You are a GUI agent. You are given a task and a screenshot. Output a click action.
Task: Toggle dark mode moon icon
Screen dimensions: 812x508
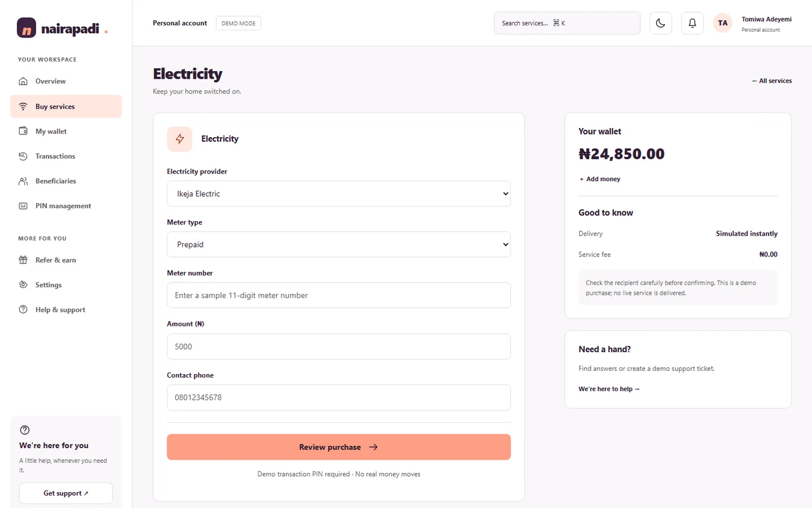(x=660, y=23)
